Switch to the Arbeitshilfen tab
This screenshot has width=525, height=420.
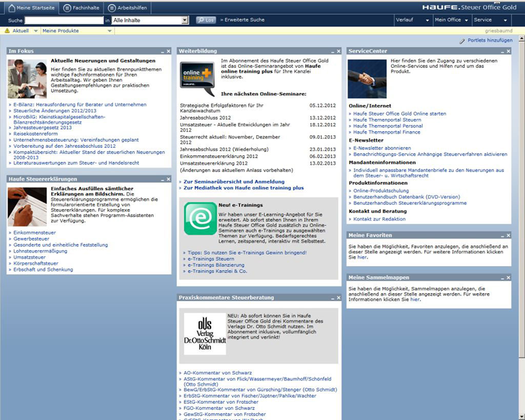[128, 8]
